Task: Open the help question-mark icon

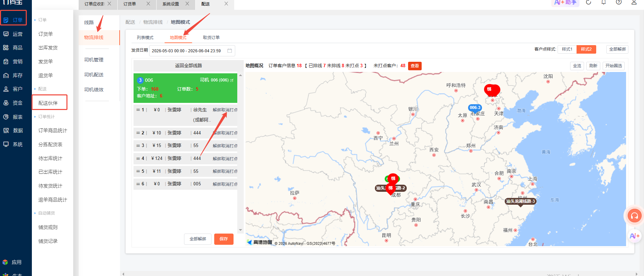Action: [x=619, y=2]
